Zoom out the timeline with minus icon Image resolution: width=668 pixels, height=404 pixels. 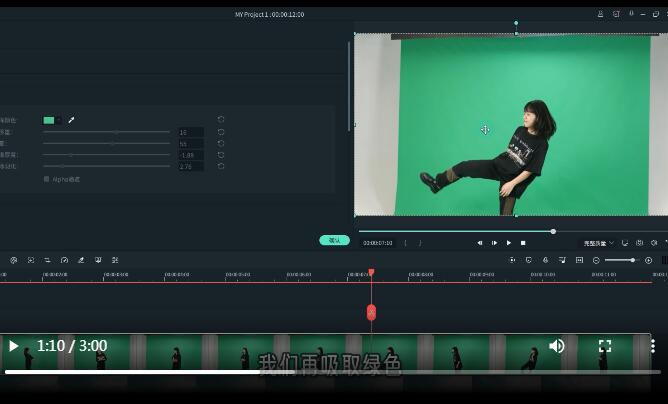tap(596, 260)
